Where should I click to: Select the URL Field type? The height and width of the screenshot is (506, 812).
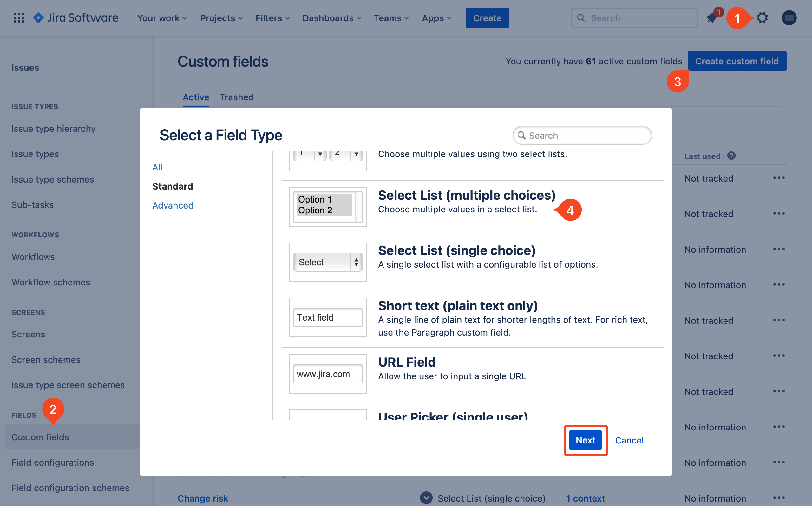click(472, 375)
